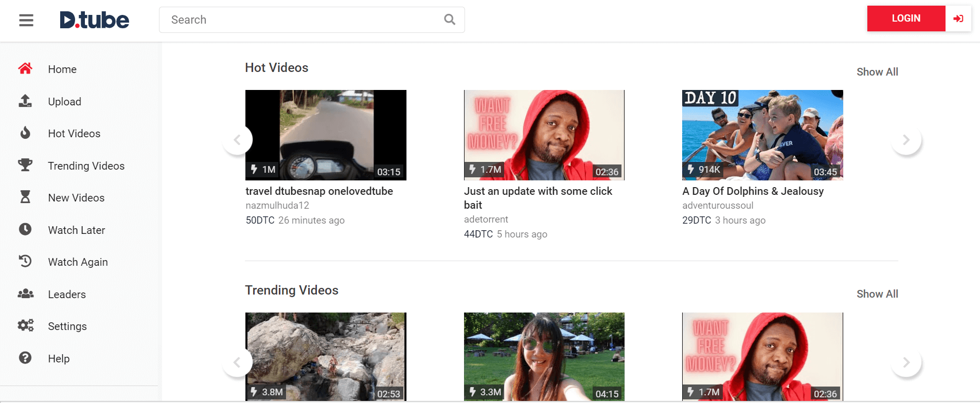Click the Help question mark icon
The height and width of the screenshot is (403, 980).
[25, 358]
